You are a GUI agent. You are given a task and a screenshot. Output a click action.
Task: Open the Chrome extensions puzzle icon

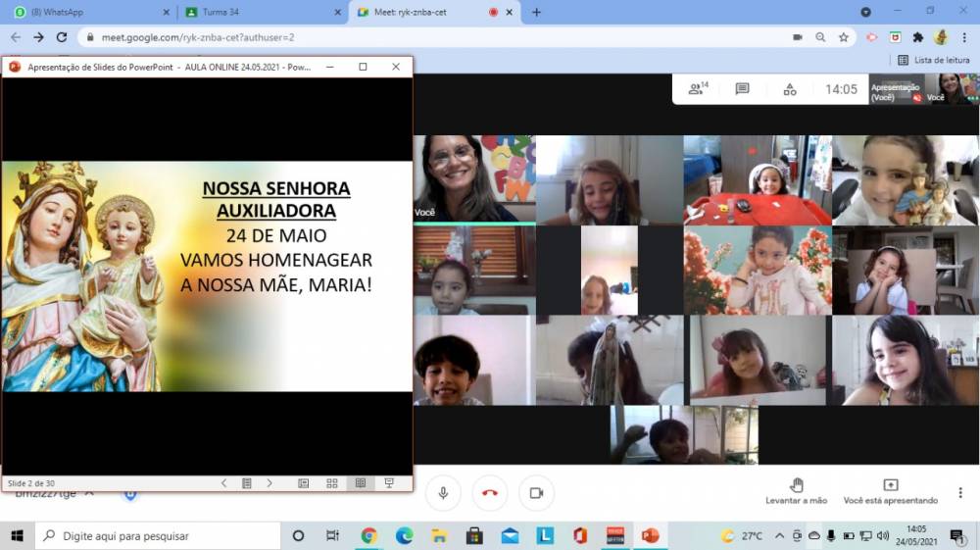918,37
